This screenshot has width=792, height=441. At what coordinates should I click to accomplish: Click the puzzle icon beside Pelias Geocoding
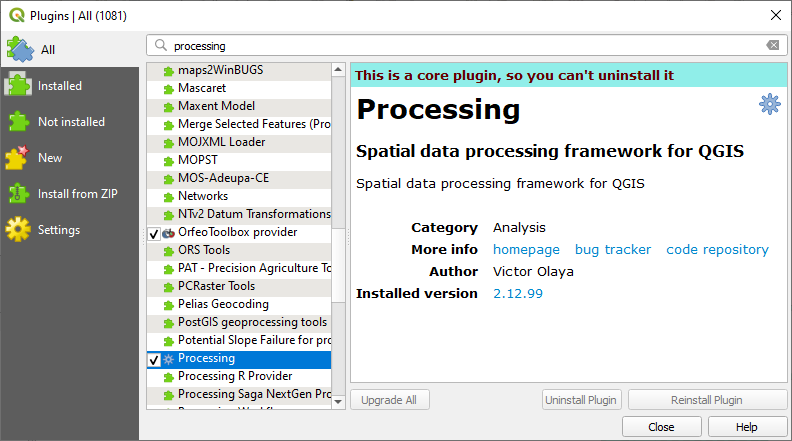[x=168, y=304]
